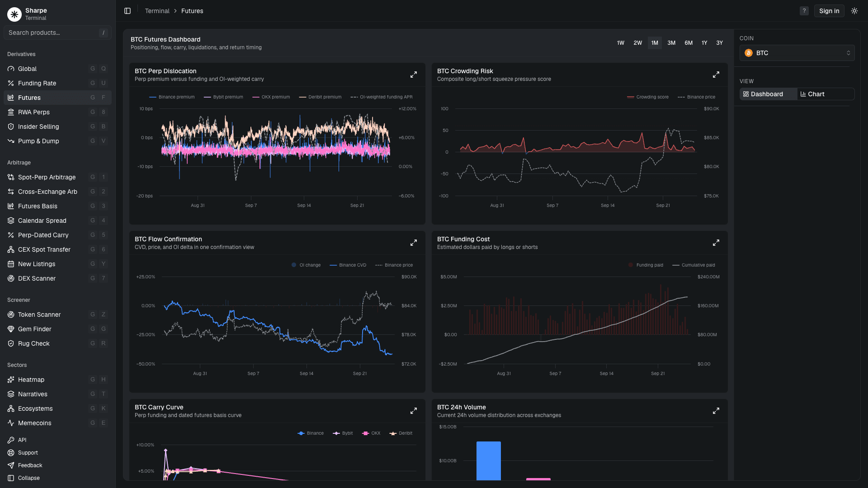Image resolution: width=868 pixels, height=488 pixels.
Task: Open Narratives menu item
Action: coord(57,394)
